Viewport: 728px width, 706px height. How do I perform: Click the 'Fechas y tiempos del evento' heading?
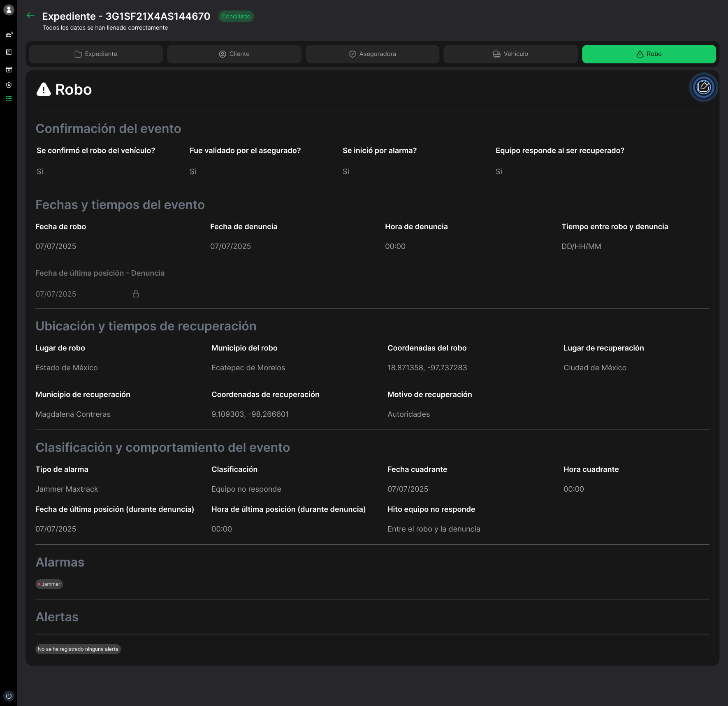(120, 205)
